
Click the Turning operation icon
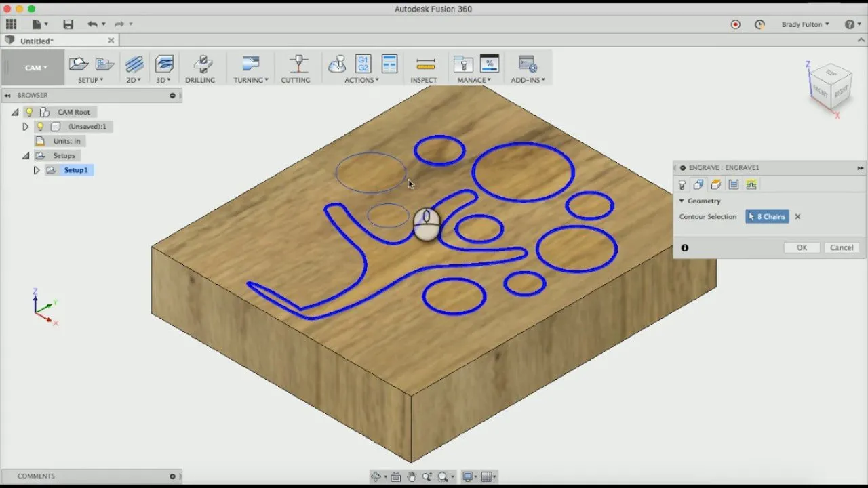(251, 64)
